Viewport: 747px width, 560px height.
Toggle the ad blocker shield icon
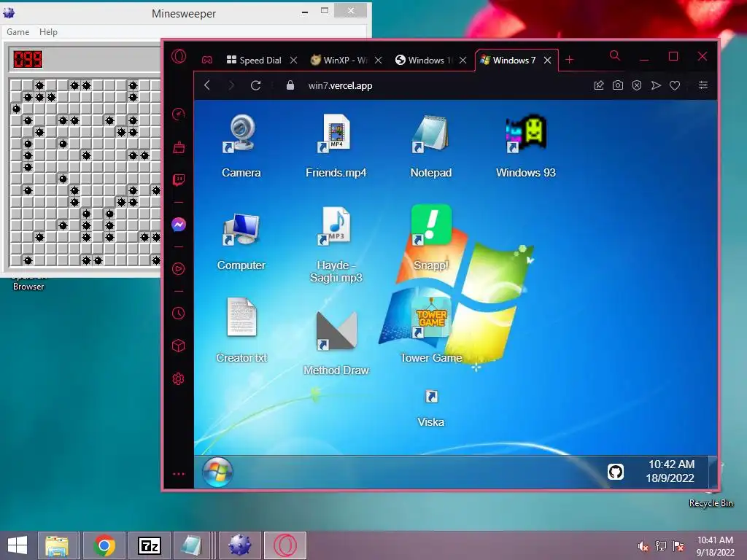tap(637, 85)
